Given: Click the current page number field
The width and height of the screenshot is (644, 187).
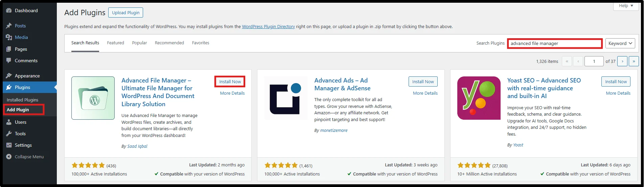Looking at the screenshot, I should click(x=594, y=61).
